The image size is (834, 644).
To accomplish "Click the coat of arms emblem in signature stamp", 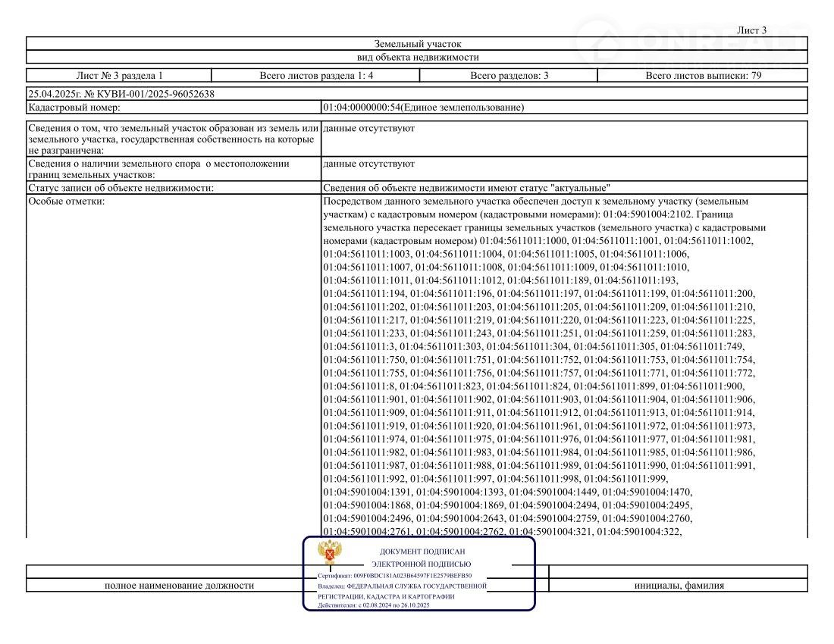I will pos(330,554).
